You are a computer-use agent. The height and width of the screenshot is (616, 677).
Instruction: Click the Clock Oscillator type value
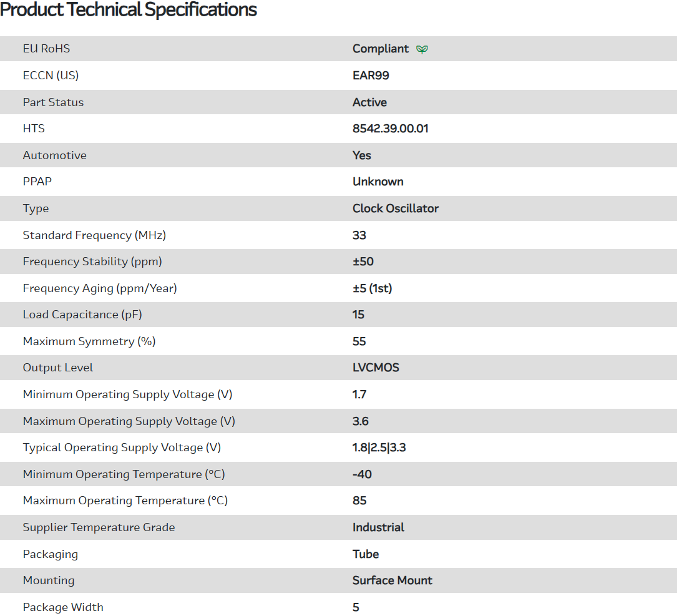pos(395,208)
